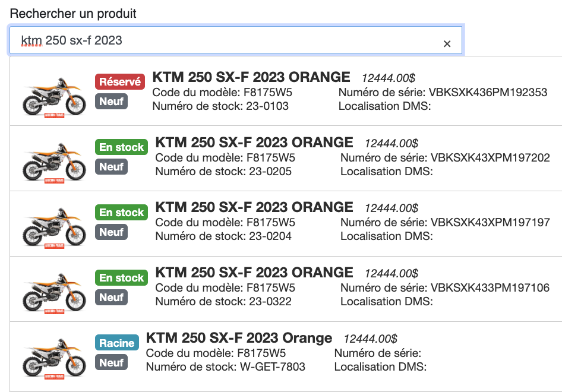Select the KTM 250 SX-F title with stock 23-0322
This screenshot has height=392, width=562.
point(254,273)
